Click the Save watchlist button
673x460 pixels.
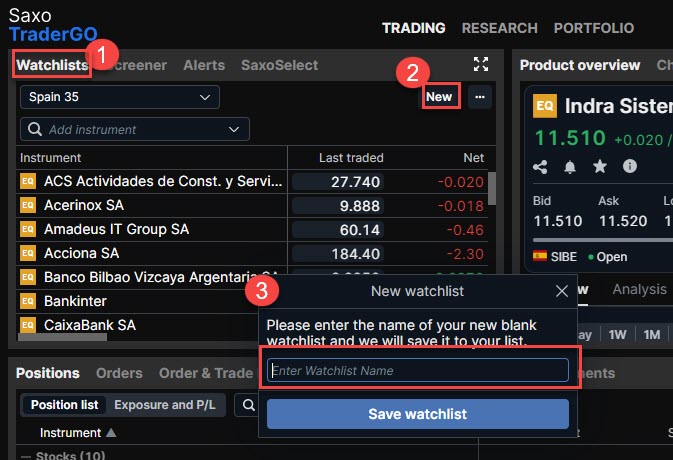click(x=417, y=414)
